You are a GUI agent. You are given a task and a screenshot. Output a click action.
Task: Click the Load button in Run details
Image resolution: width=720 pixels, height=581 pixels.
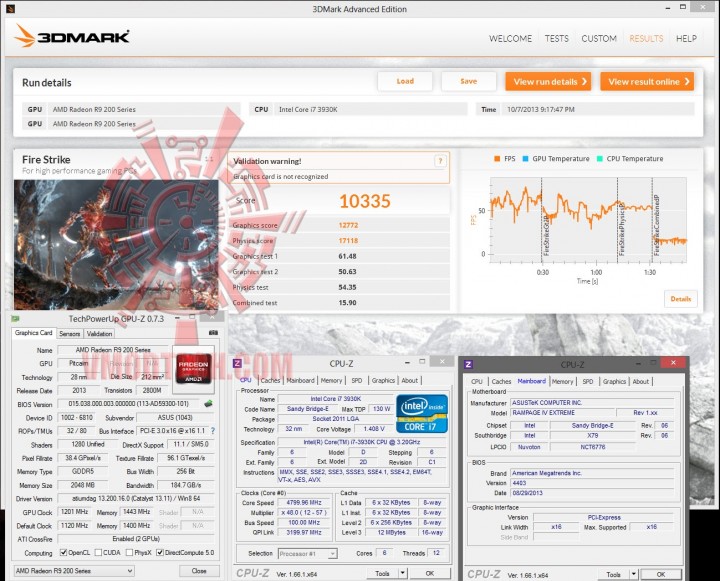405,81
